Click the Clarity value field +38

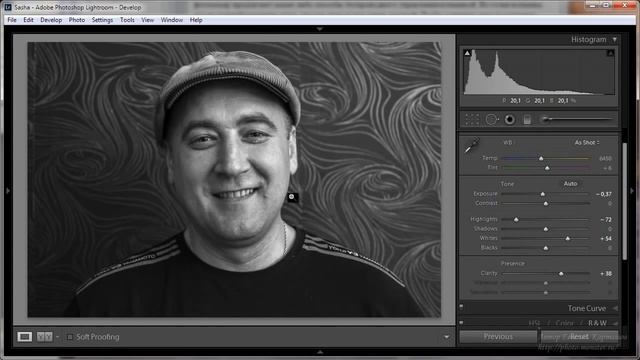[x=606, y=273]
